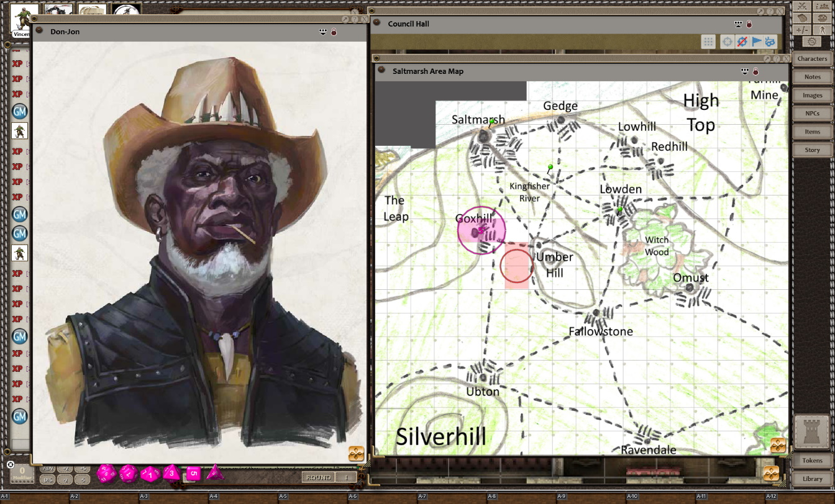Expand the share menu arrow on Don-Jon window
The height and width of the screenshot is (504, 835).
323,31
